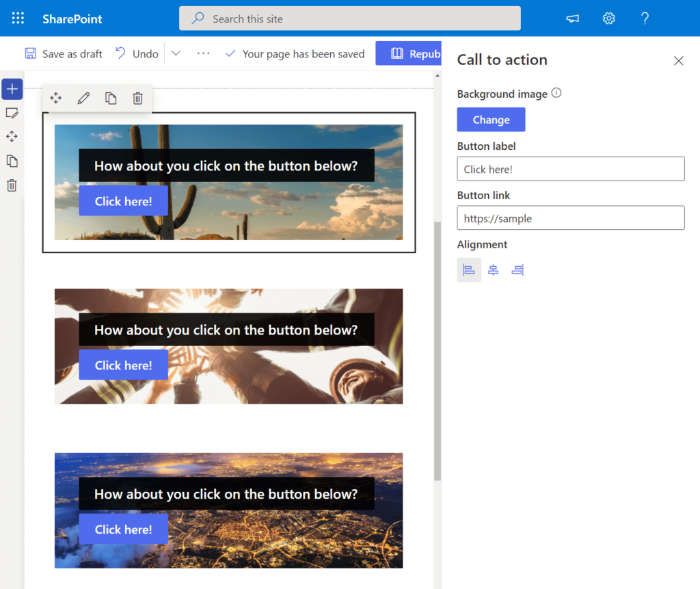Click 'Click here!' on the hands banner
Image resolution: width=700 pixels, height=589 pixels.
pos(123,365)
